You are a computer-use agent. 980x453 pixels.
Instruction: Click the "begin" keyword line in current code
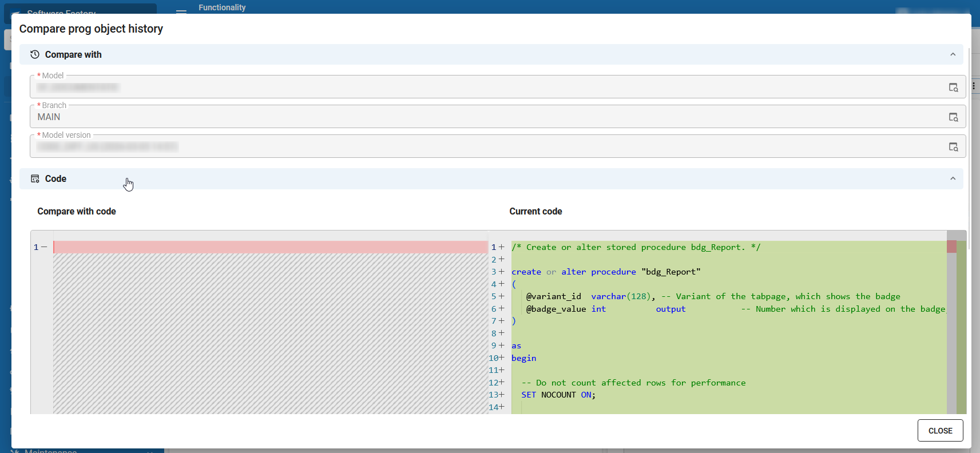[x=523, y=358]
